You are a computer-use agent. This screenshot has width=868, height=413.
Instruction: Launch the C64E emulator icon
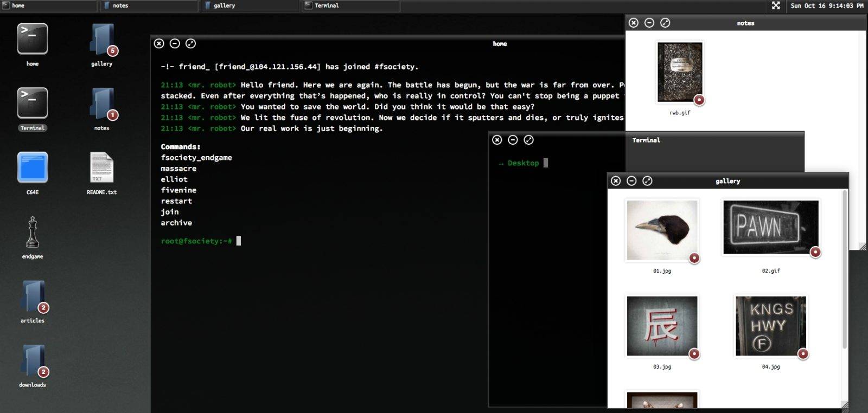coord(33,167)
